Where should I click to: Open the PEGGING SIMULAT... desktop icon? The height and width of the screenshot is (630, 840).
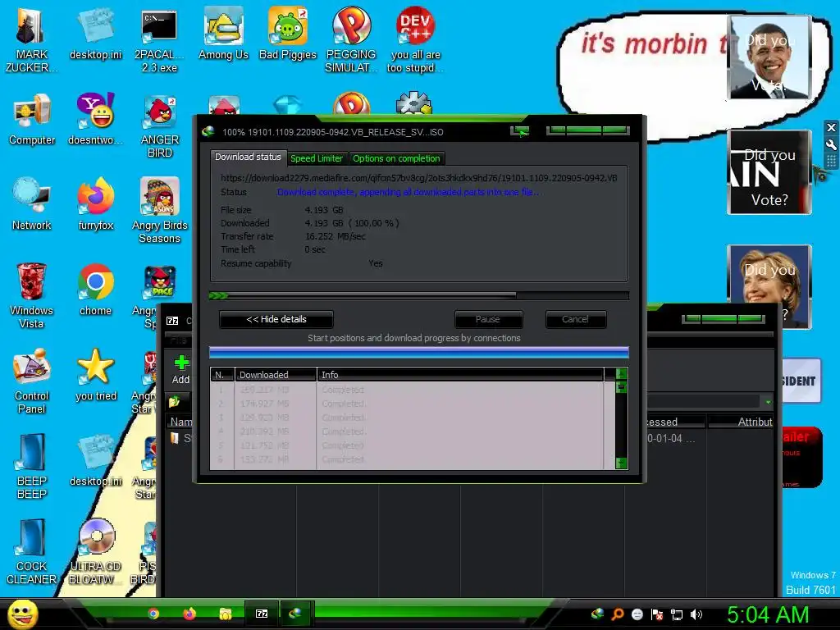click(x=351, y=40)
